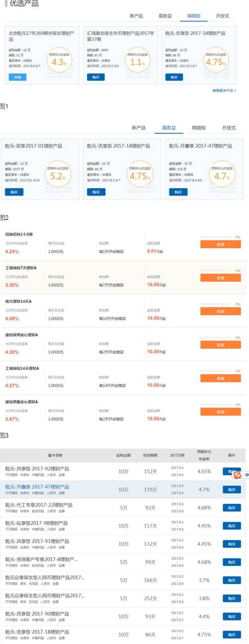Click the 1.1% yield circle on 汇得盈 card

(x=138, y=60)
